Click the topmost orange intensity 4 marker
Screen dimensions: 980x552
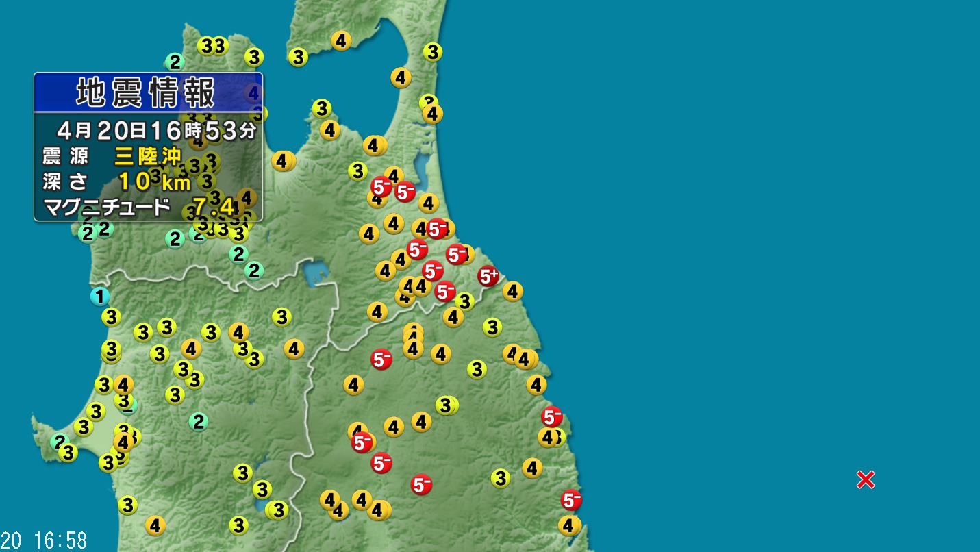click(341, 40)
